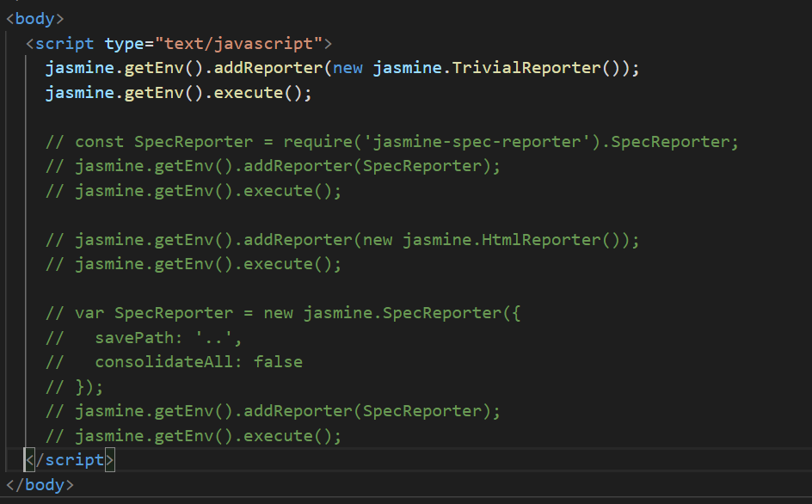
Task: Click the closing /body tag
Action: (x=40, y=485)
